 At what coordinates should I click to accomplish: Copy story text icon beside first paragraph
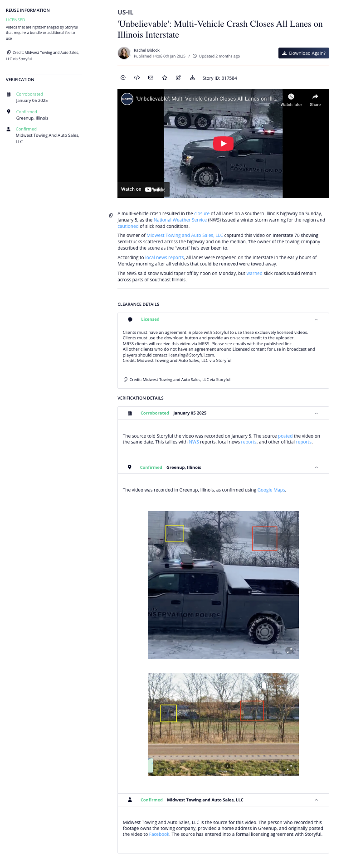click(111, 215)
